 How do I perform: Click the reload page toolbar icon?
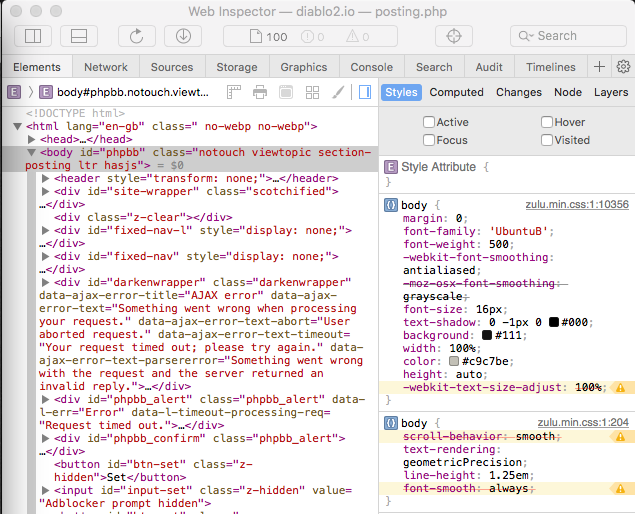(136, 36)
